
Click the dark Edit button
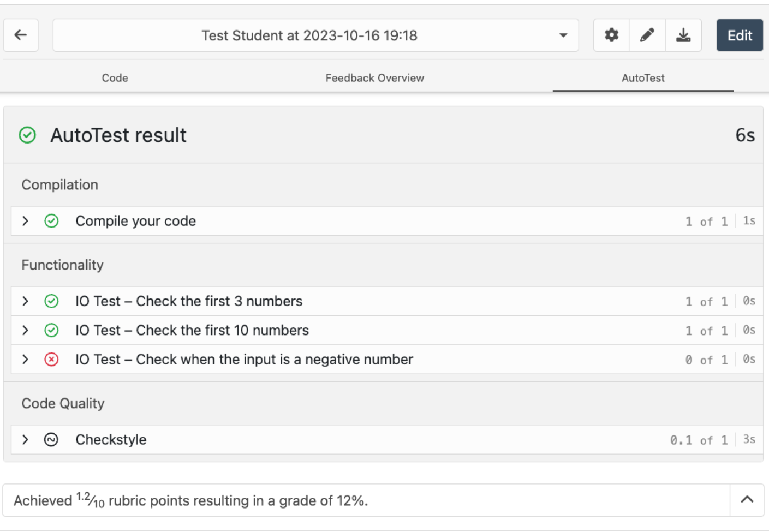click(x=740, y=35)
